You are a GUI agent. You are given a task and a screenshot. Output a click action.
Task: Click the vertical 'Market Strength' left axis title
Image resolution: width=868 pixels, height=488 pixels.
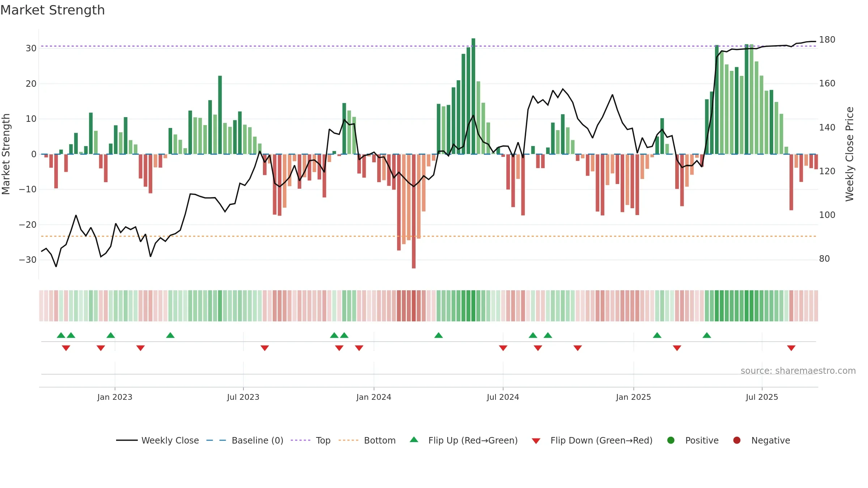coord(6,154)
